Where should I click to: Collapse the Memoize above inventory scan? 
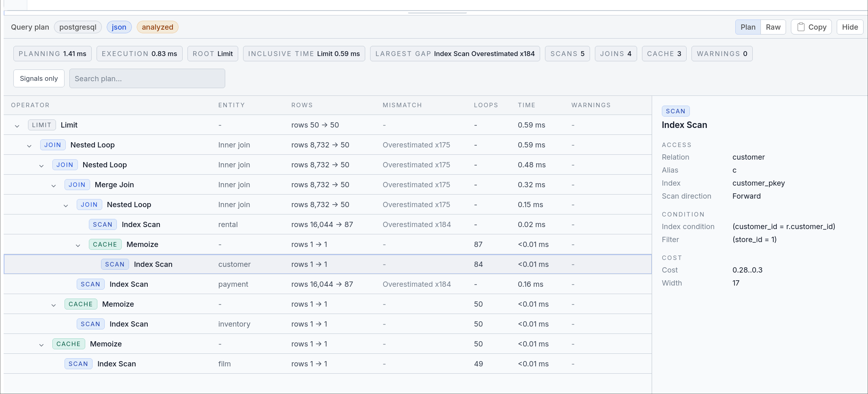pyautogui.click(x=54, y=305)
